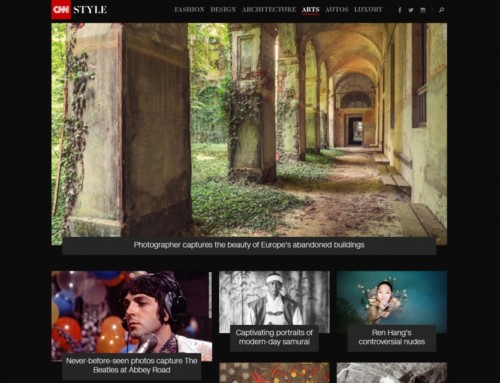Go to the Style homepage wordmark
Viewport: 500px width, 383px height.
[90, 10]
